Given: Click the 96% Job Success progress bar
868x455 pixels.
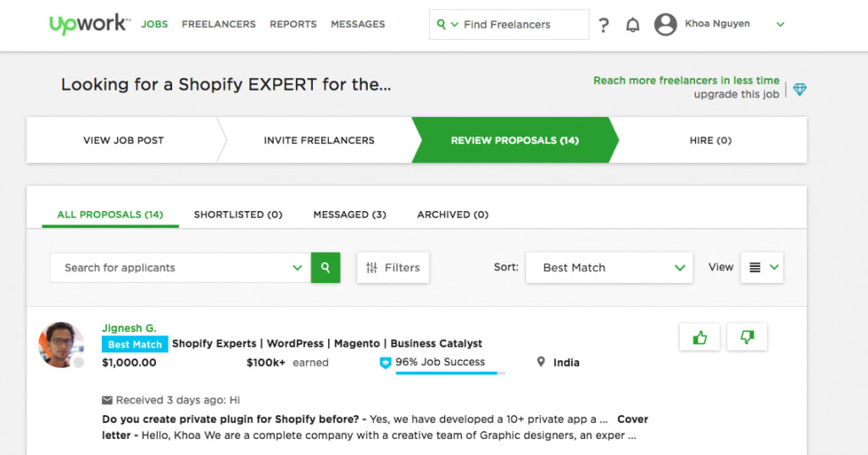Looking at the screenshot, I should point(450,374).
